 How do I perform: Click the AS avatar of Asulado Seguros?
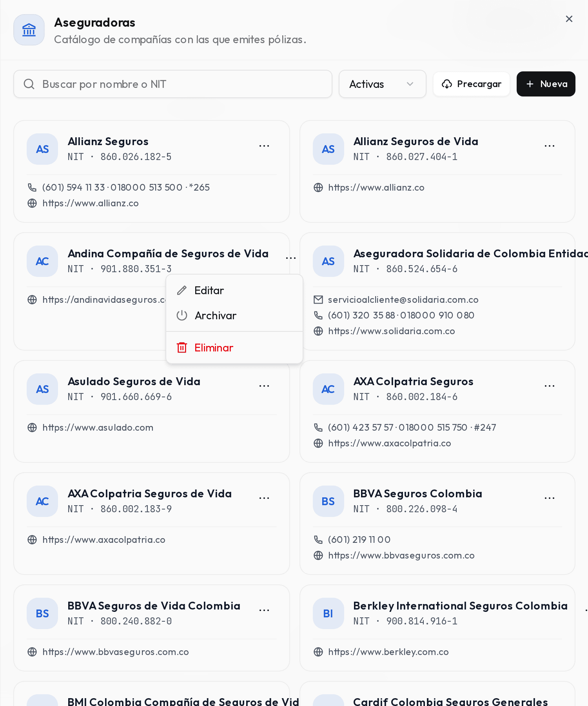click(42, 389)
